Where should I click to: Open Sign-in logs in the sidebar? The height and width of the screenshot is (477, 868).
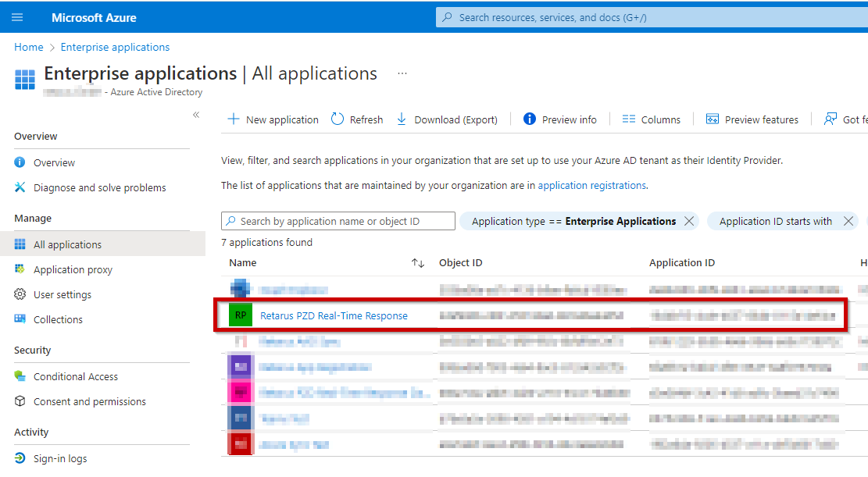click(x=60, y=458)
